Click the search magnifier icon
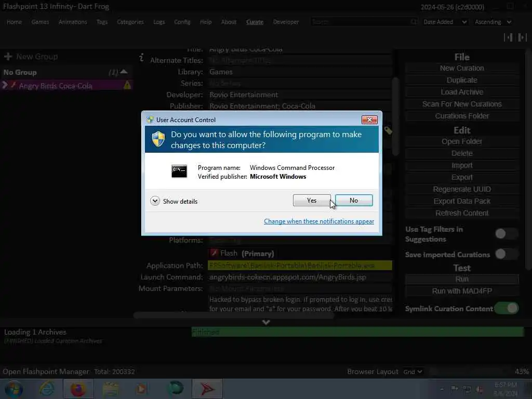 (x=414, y=22)
